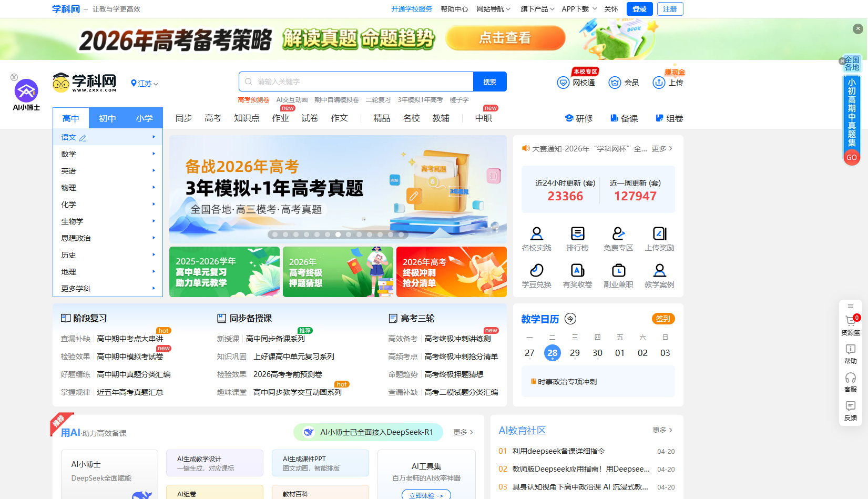The height and width of the screenshot is (499, 868).
Task: Expand the 江苏 location selector
Action: 145,83
